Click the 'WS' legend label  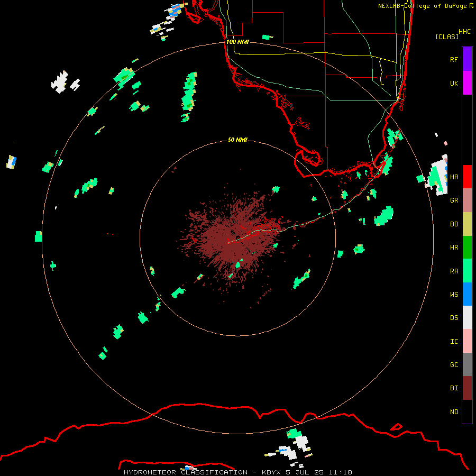click(x=454, y=295)
